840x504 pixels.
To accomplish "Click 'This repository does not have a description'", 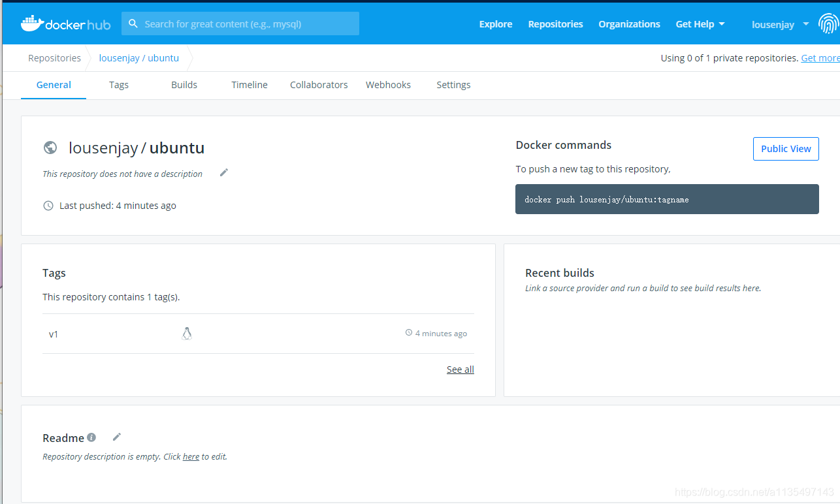I will pyautogui.click(x=123, y=174).
